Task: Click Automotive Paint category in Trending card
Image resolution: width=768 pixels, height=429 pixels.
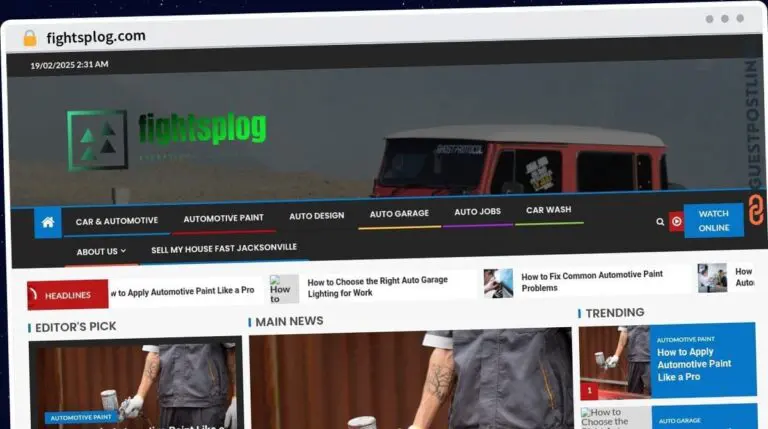Action: coord(685,339)
